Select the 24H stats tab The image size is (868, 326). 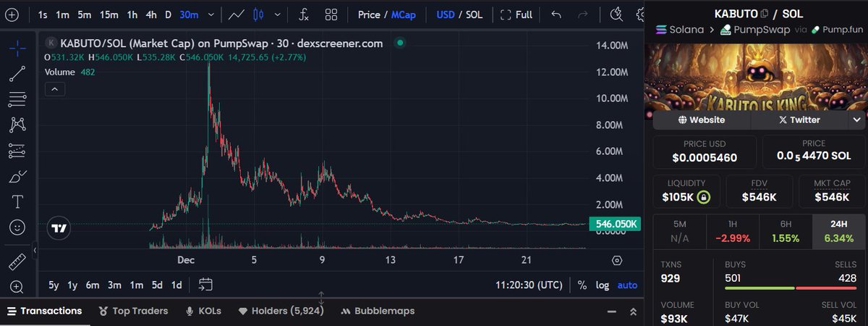[839, 230]
